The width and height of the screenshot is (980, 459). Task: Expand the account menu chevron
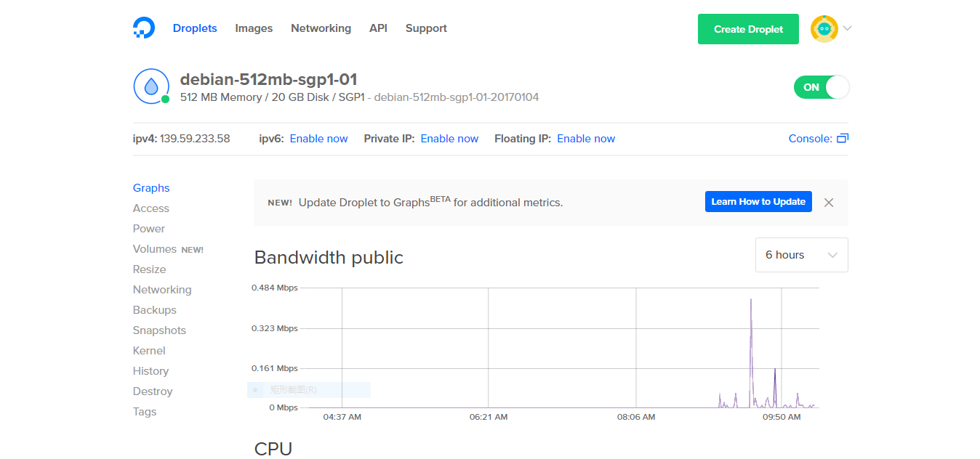[847, 29]
